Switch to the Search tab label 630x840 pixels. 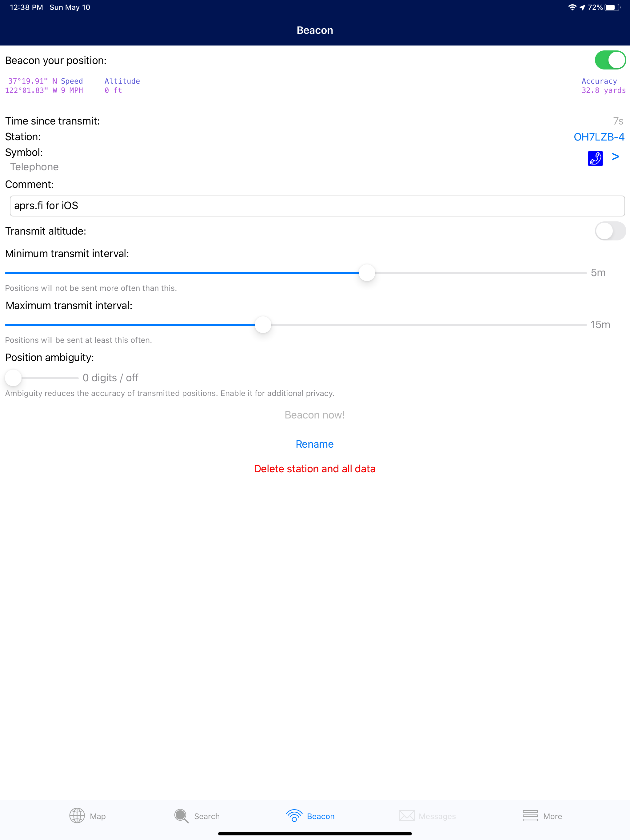[207, 816]
